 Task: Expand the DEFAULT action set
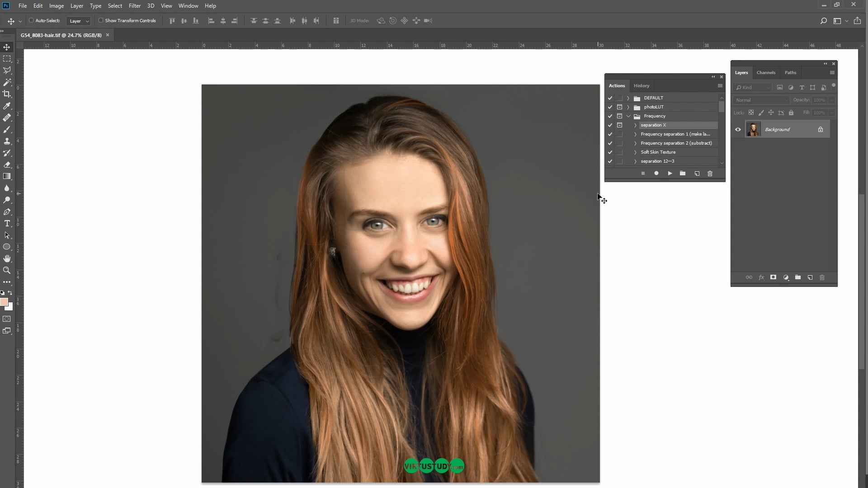(628, 98)
